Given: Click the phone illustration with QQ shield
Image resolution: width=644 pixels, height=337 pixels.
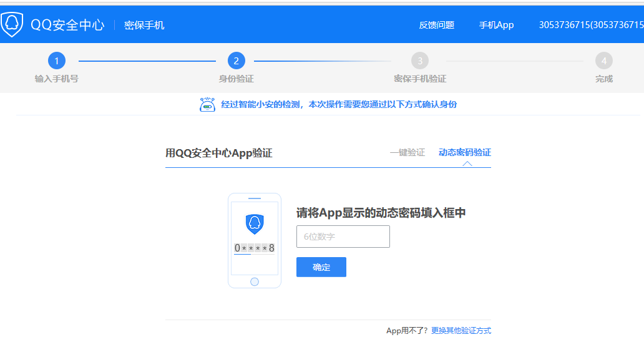Looking at the screenshot, I should [x=255, y=240].
